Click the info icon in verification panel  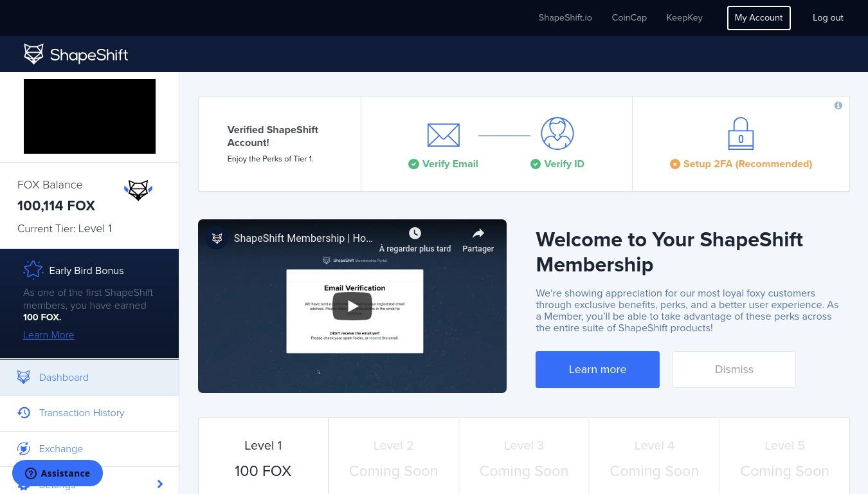click(838, 105)
